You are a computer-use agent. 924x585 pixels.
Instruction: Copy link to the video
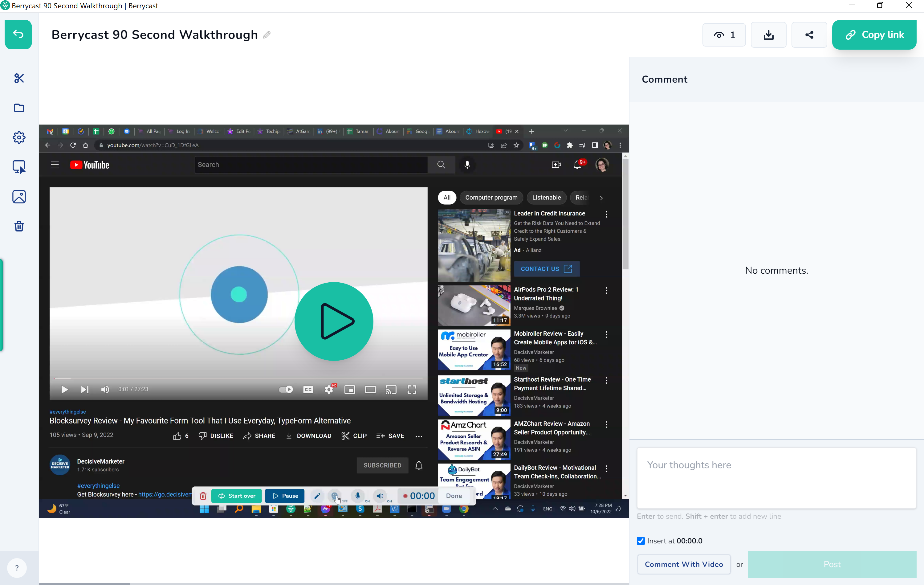pyautogui.click(x=874, y=35)
